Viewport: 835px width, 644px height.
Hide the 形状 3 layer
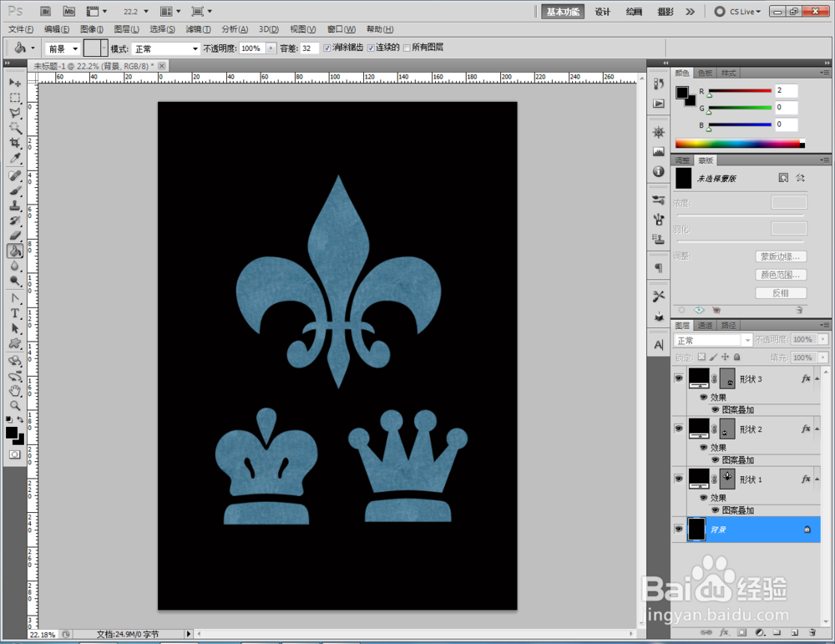coord(678,378)
